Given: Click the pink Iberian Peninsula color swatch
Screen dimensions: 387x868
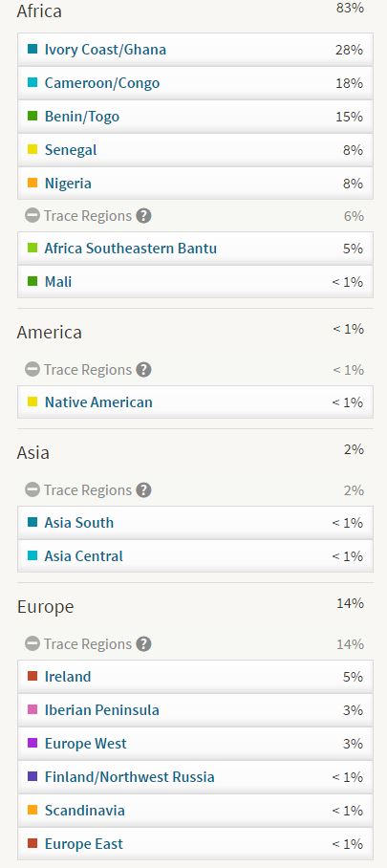Looking at the screenshot, I should [x=32, y=709].
